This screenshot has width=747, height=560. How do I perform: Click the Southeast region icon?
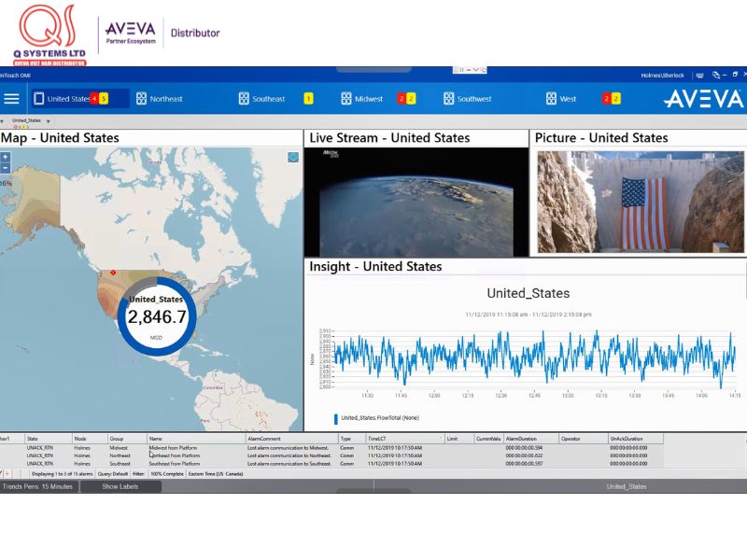(x=243, y=99)
